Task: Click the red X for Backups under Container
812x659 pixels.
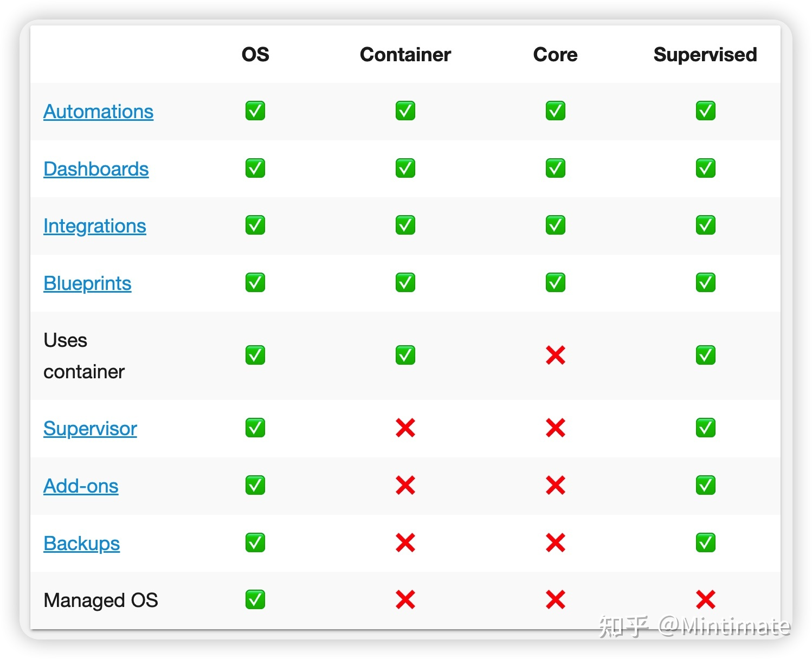Action: click(x=405, y=542)
